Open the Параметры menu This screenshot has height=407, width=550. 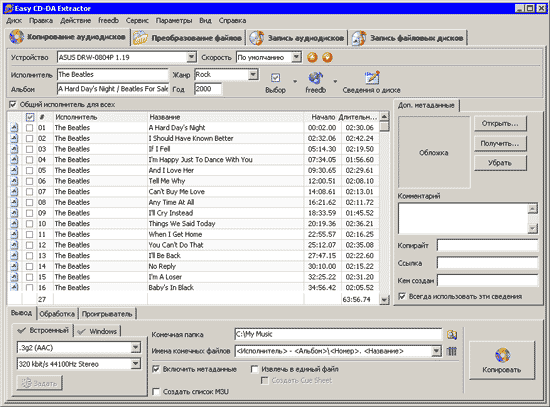point(174,21)
